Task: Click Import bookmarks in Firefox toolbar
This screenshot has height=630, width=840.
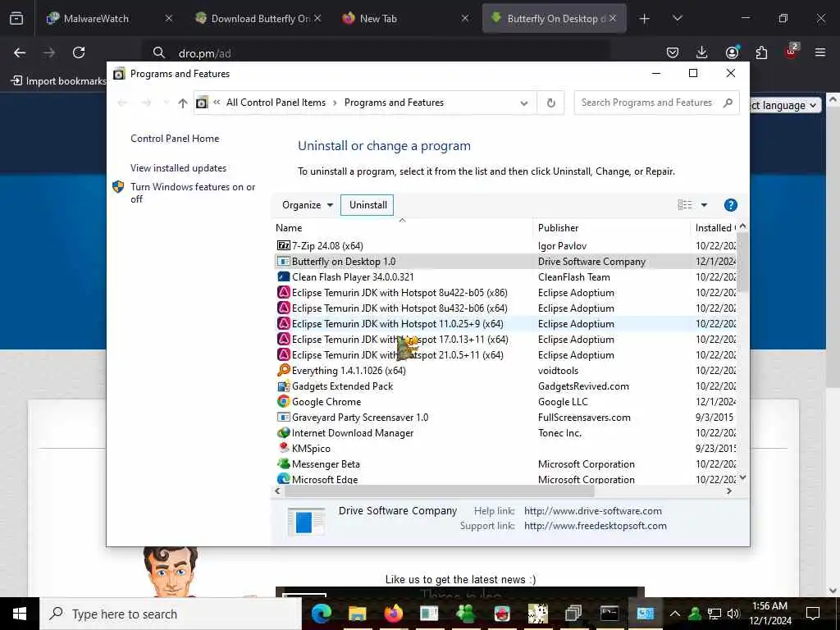Action: 58,81
